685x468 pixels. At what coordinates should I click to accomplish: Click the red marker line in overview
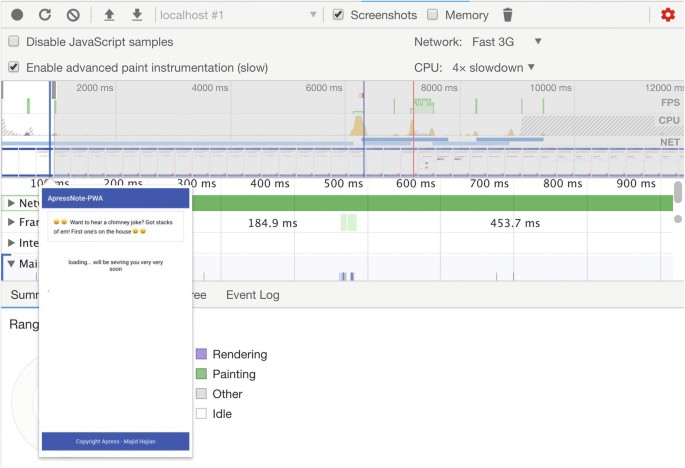click(x=413, y=129)
